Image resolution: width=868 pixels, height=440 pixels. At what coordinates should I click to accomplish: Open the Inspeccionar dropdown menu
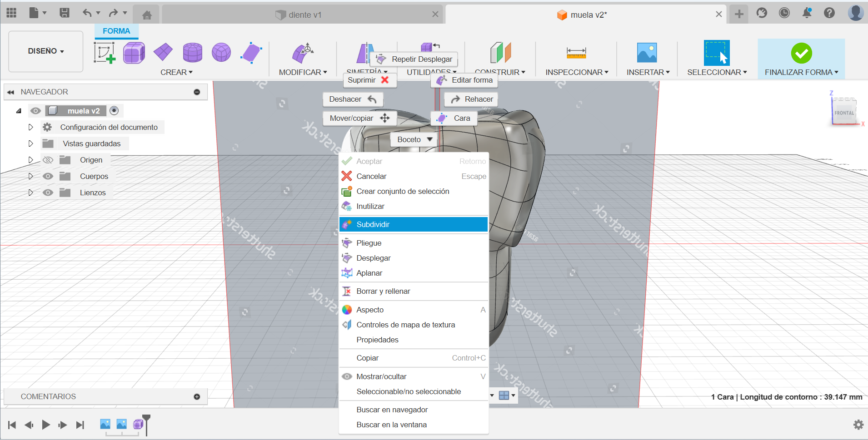pos(577,72)
